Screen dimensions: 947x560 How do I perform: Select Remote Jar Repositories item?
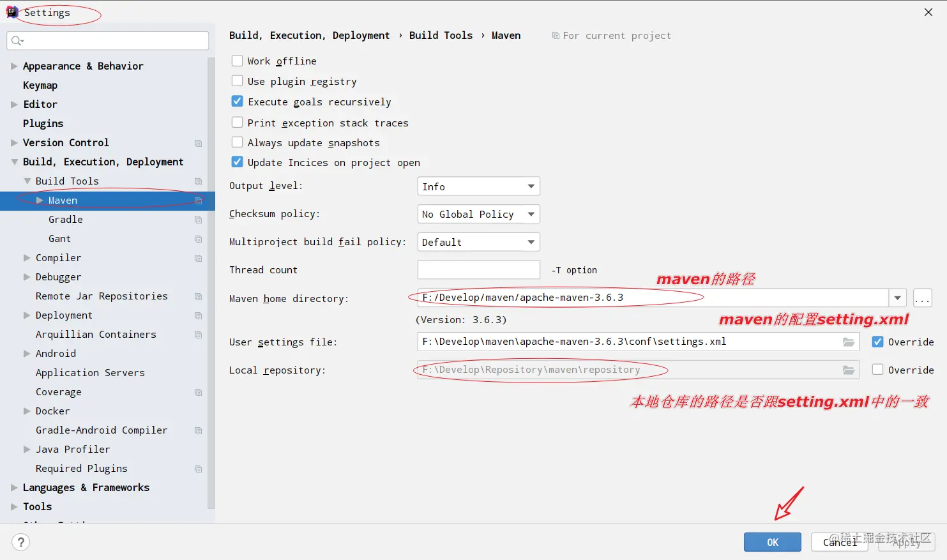[102, 296]
